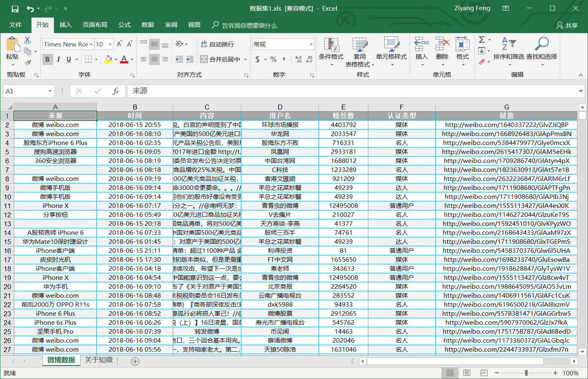Open Find & Select (查找和选择)
Screen dimensions: 588x379
click(x=541, y=52)
